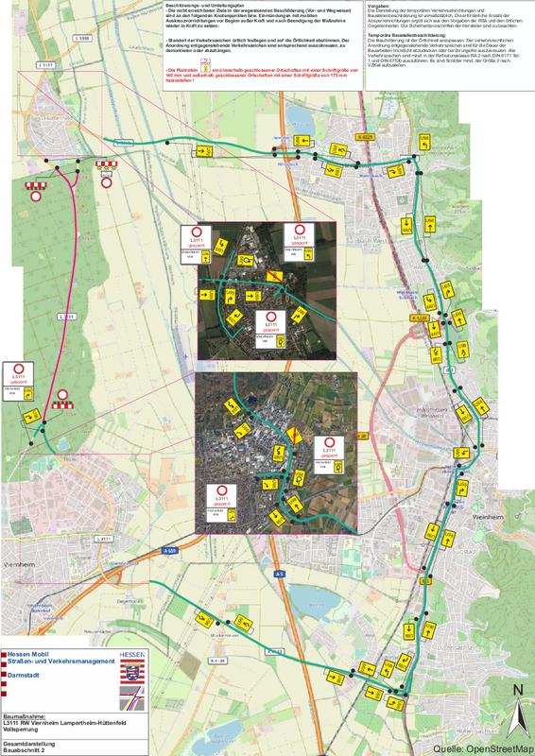
Task: Click the red-white barrier beside the pink road's southern end
Action: click(62, 405)
